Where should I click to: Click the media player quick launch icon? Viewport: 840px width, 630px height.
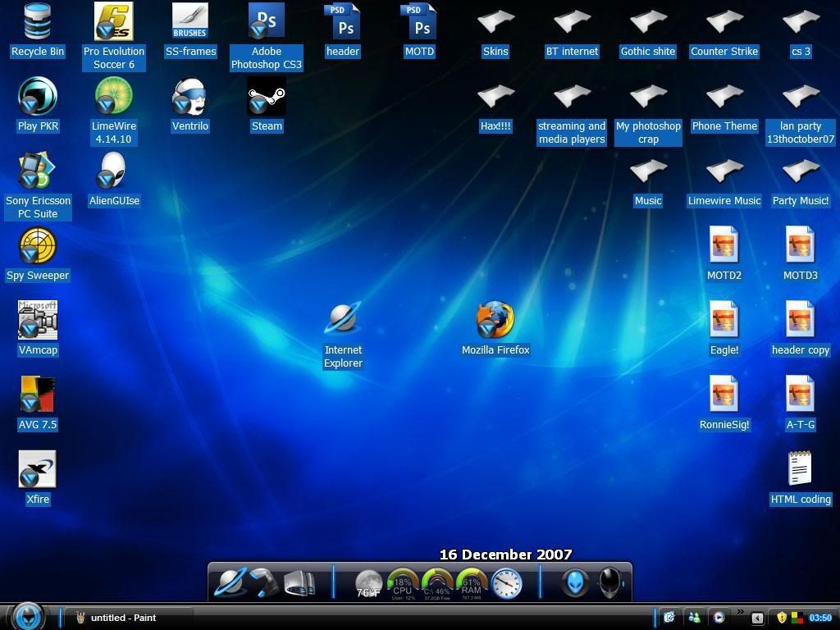pos(719,618)
